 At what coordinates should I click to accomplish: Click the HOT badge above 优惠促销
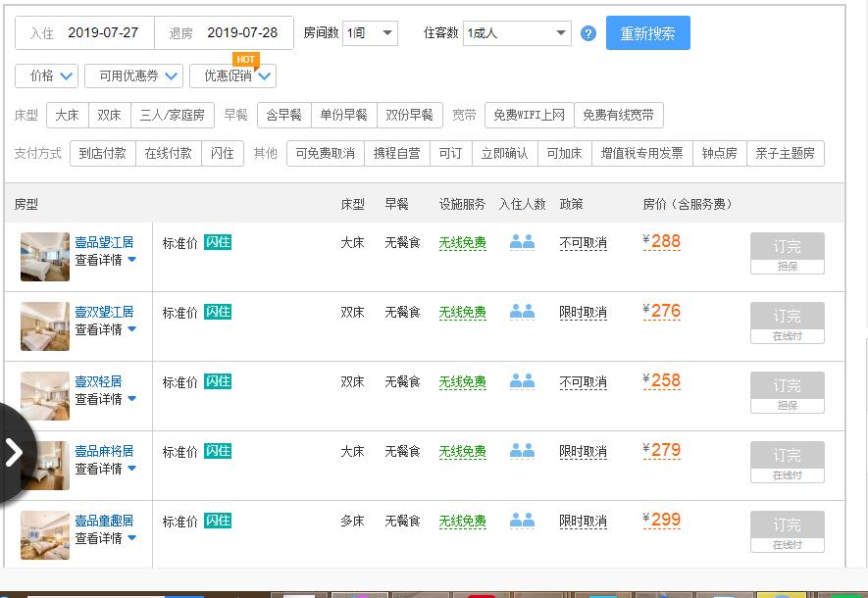[x=246, y=60]
